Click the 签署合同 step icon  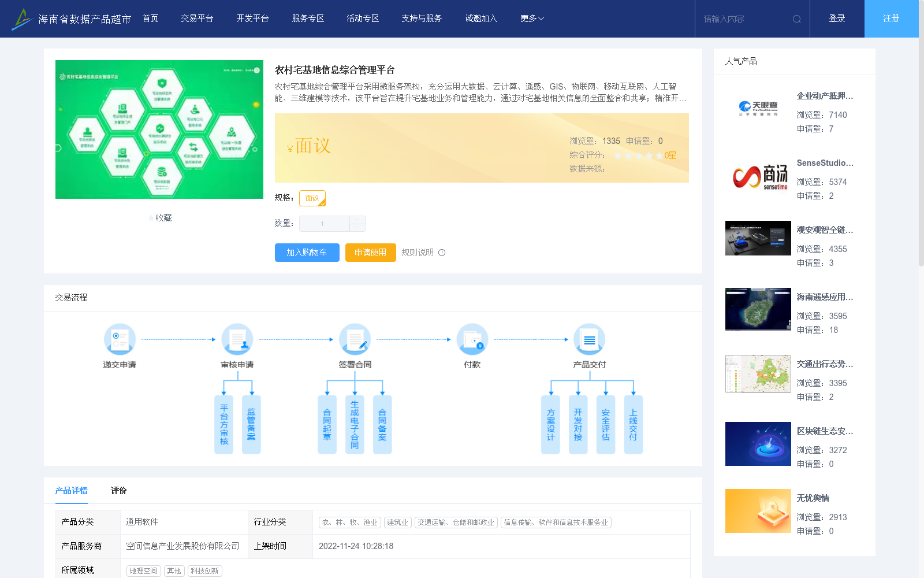tap(355, 339)
